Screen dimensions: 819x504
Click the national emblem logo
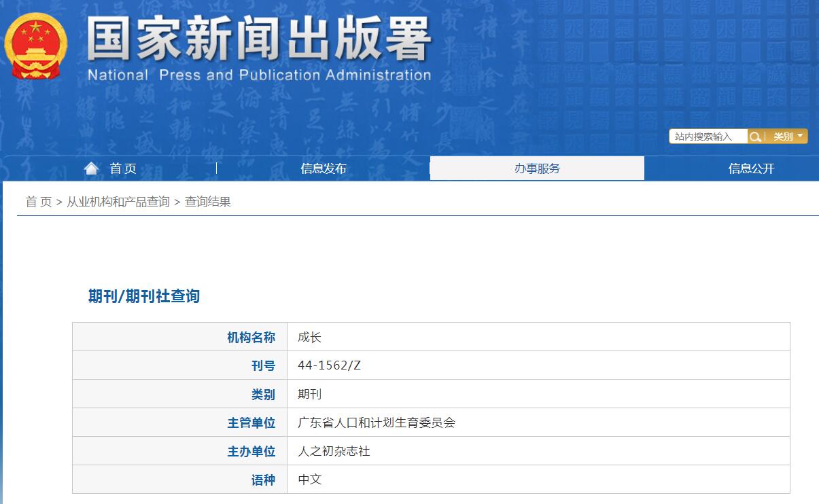pos(35,45)
